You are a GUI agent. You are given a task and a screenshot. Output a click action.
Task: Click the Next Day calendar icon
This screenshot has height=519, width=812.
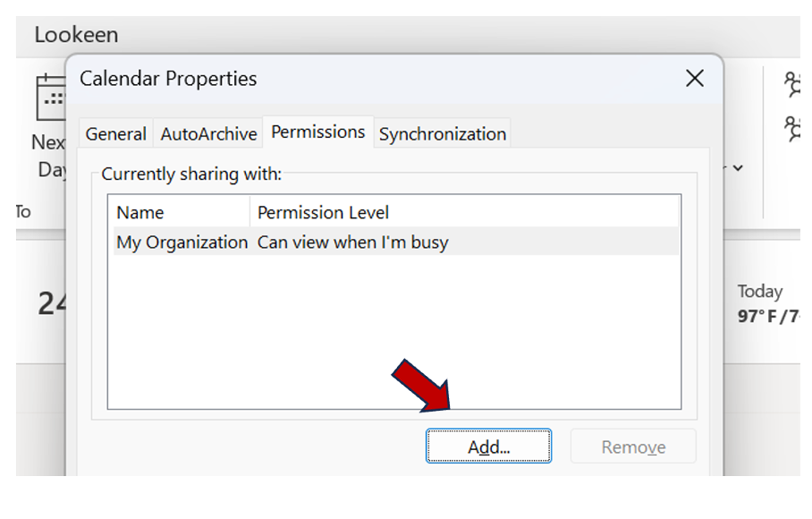click(49, 98)
